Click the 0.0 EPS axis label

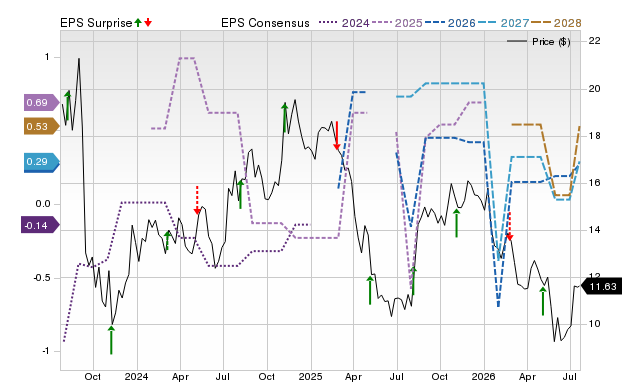pyautogui.click(x=42, y=204)
